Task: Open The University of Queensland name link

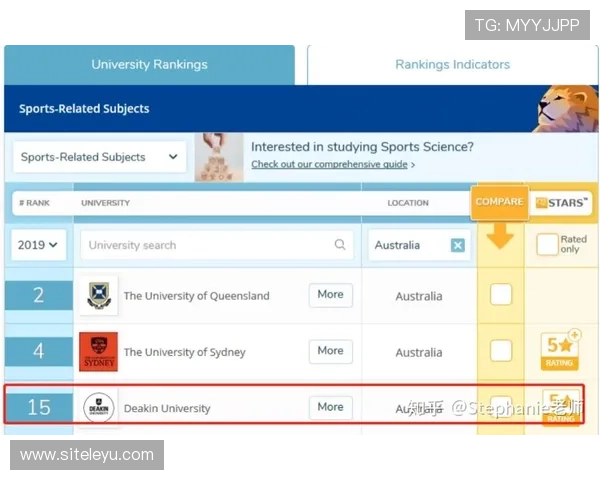Action: [x=197, y=296]
